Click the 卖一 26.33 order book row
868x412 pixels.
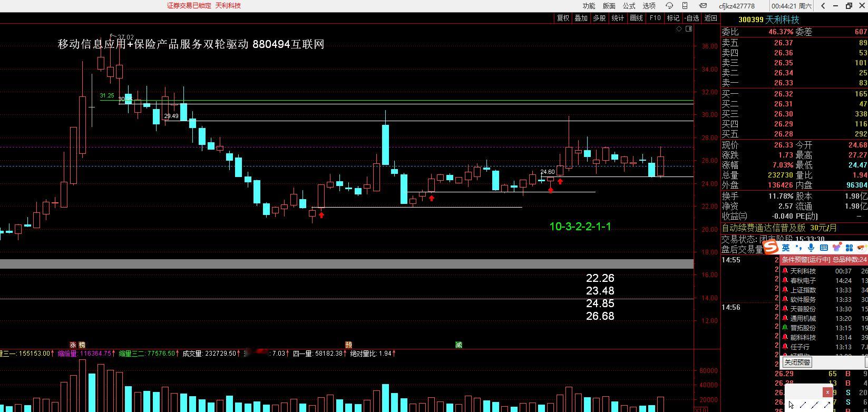[794, 83]
